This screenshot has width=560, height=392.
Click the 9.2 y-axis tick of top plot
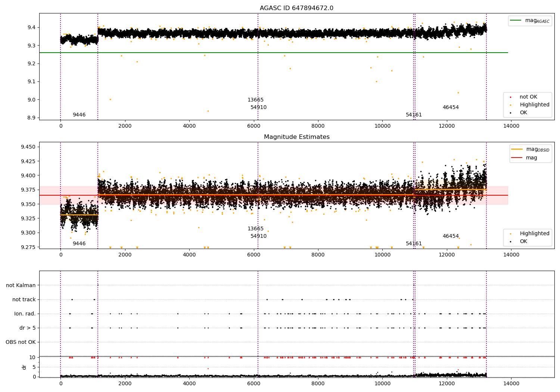(31, 63)
